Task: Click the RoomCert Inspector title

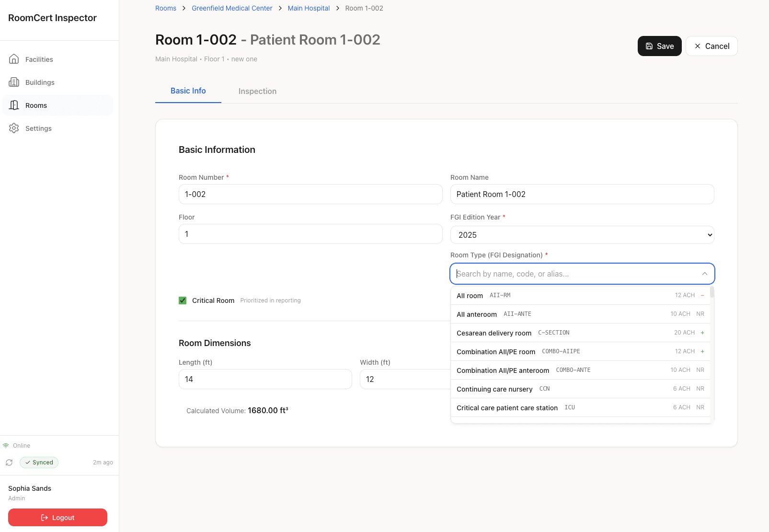Action: pos(52,18)
